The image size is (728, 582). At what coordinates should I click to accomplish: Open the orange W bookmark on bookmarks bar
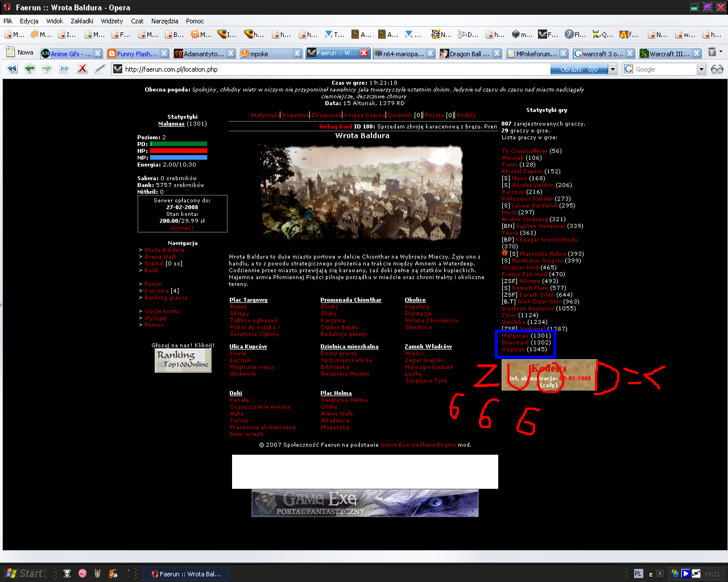[201, 35]
